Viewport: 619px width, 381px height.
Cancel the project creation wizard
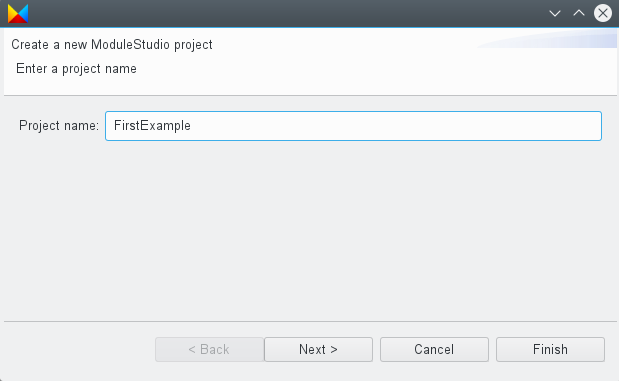tap(434, 349)
